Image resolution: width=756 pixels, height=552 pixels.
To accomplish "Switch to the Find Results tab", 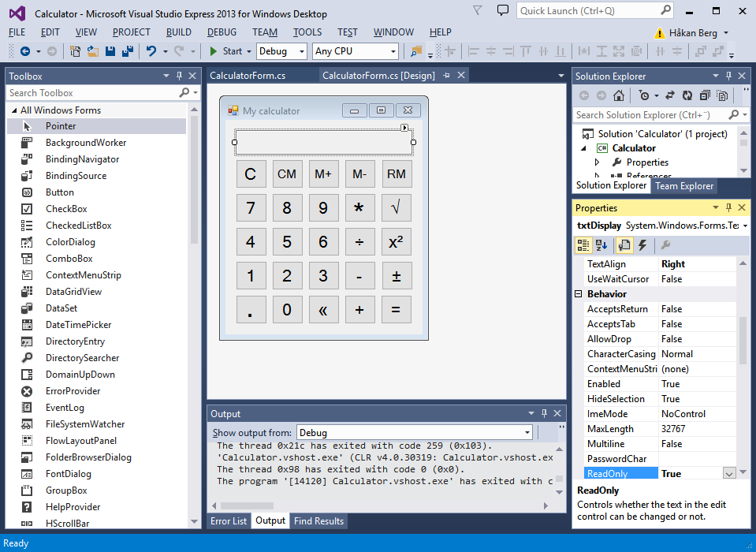I will 318,520.
